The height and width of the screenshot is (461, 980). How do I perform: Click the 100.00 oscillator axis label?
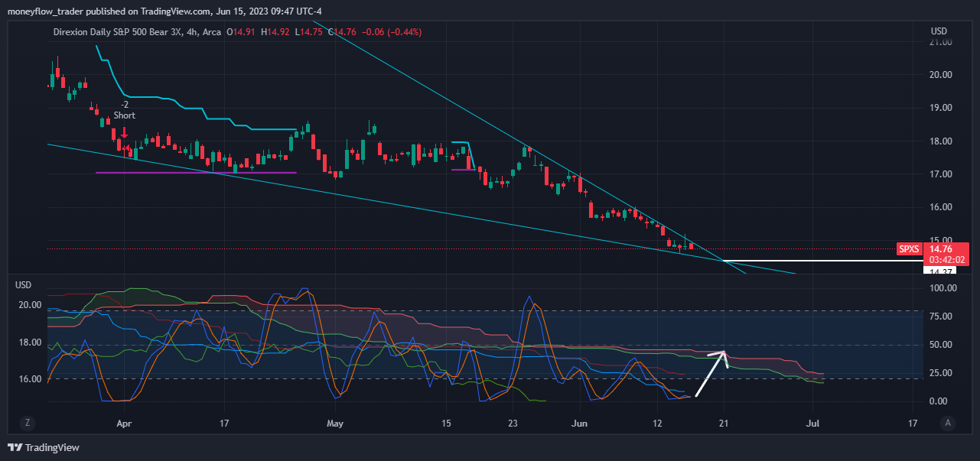click(x=942, y=288)
